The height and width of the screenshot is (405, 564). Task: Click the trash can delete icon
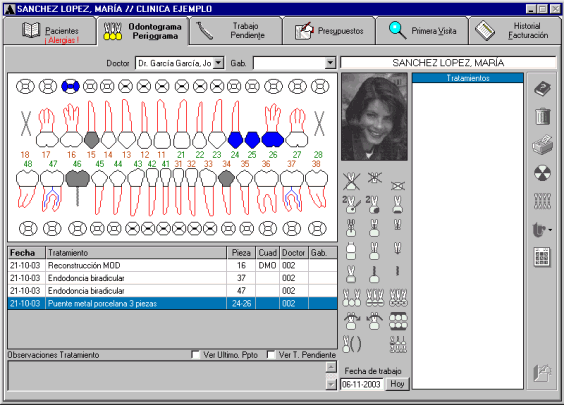tap(542, 116)
